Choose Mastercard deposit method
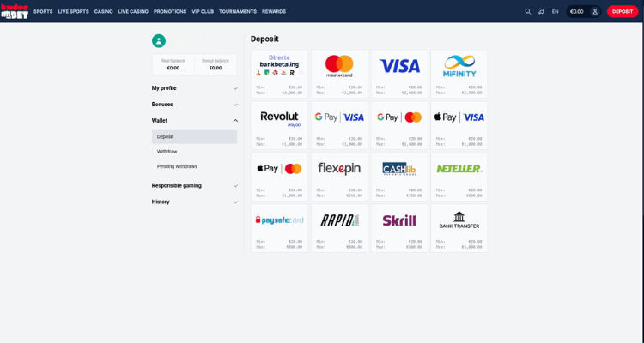The width and height of the screenshot is (644, 343). [339, 75]
